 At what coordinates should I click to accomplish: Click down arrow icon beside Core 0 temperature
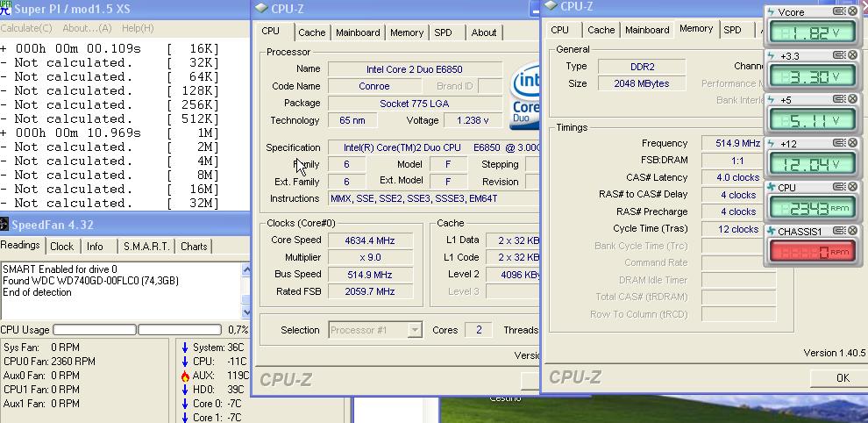coord(185,405)
